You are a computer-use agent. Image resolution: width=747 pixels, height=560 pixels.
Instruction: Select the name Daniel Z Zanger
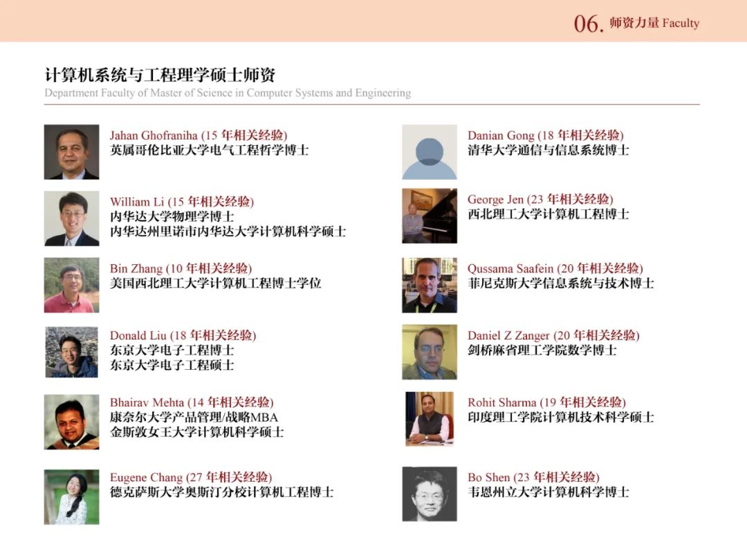(509, 336)
